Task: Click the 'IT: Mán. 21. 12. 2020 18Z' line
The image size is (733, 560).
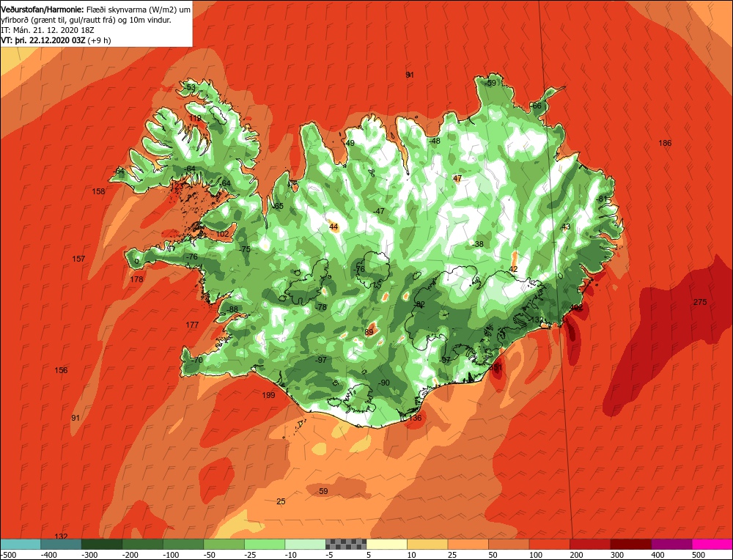Action: [x=48, y=30]
